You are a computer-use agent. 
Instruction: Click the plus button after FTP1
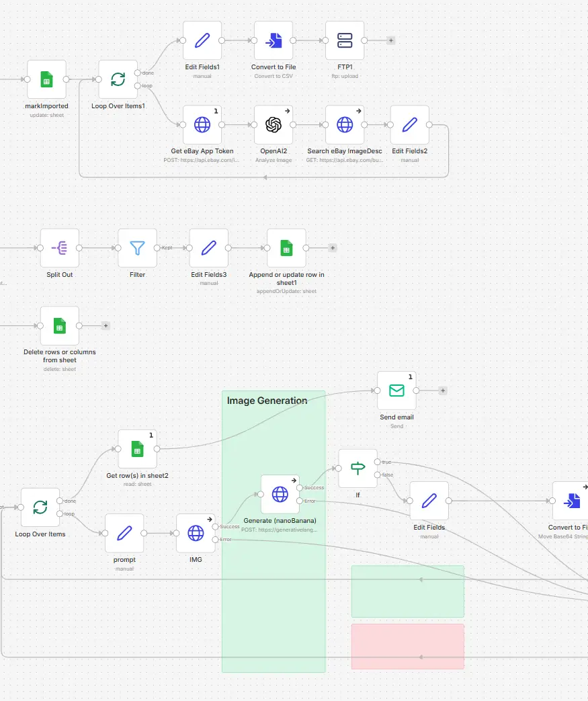point(390,40)
